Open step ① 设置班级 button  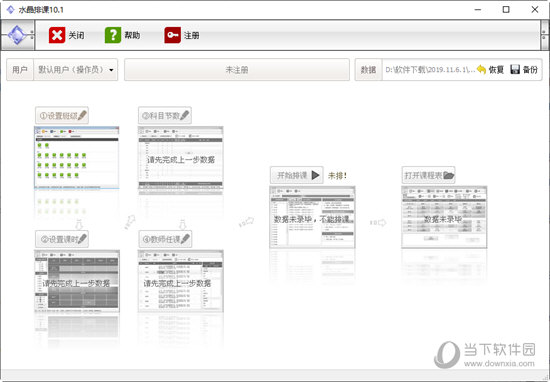click(62, 115)
